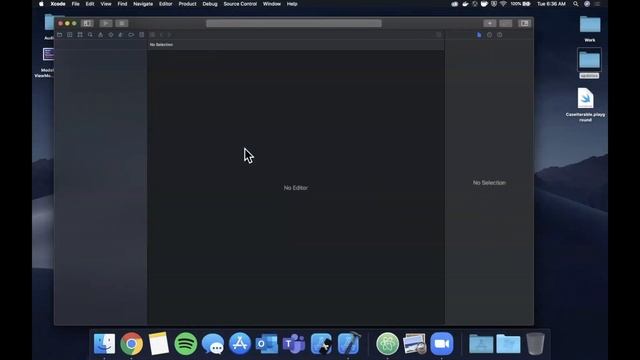Open the Edit menu
Screen dimensions: 640x360
coord(90,4)
